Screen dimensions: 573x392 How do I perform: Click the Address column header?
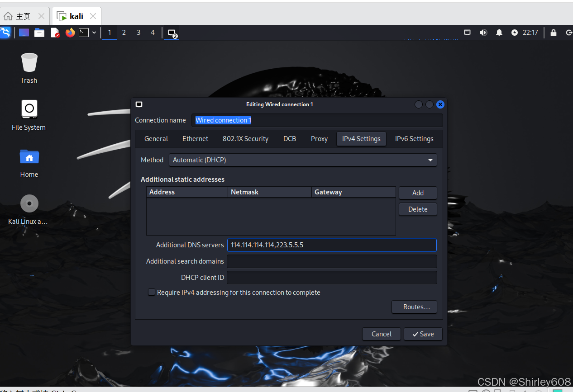[x=187, y=192]
